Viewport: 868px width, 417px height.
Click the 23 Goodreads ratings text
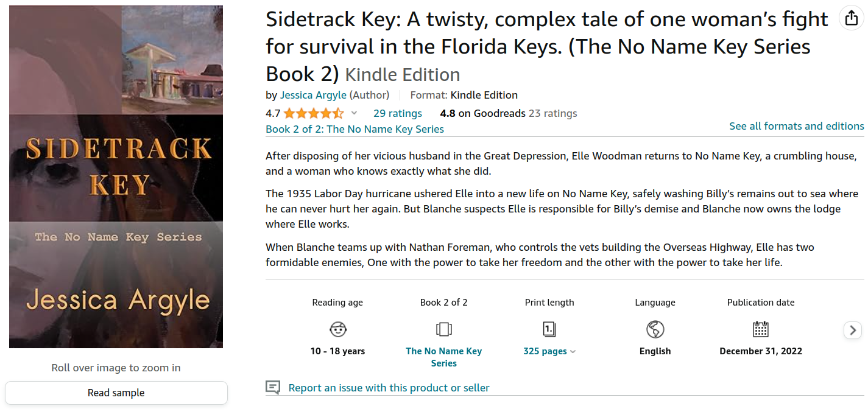point(552,113)
